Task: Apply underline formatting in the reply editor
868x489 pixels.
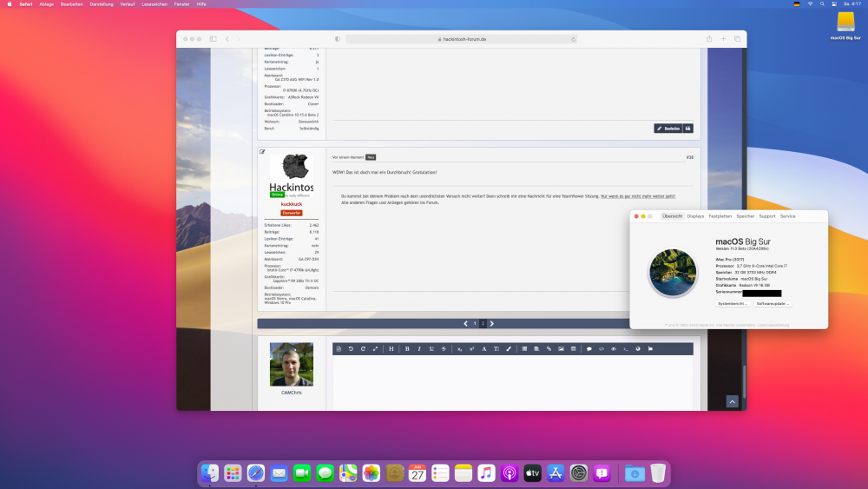Action: click(431, 349)
